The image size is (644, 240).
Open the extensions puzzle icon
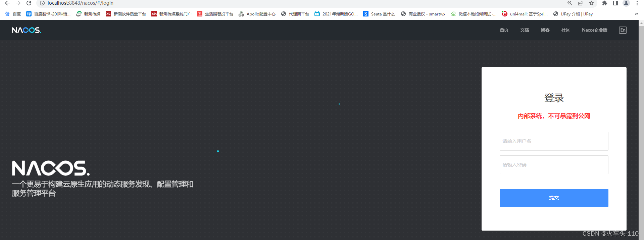pos(605,3)
